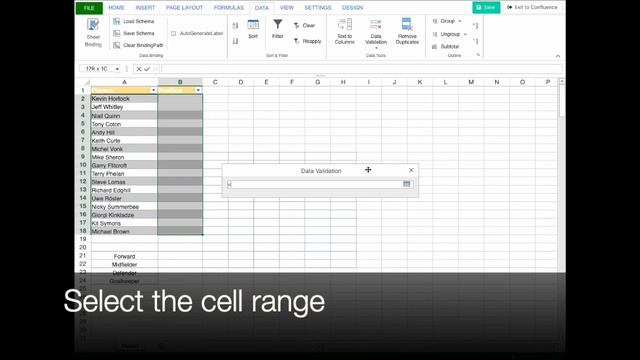Image resolution: width=640 pixels, height=360 pixels.
Task: Click the vertical scrollbar up arrow
Action: tap(562, 82)
